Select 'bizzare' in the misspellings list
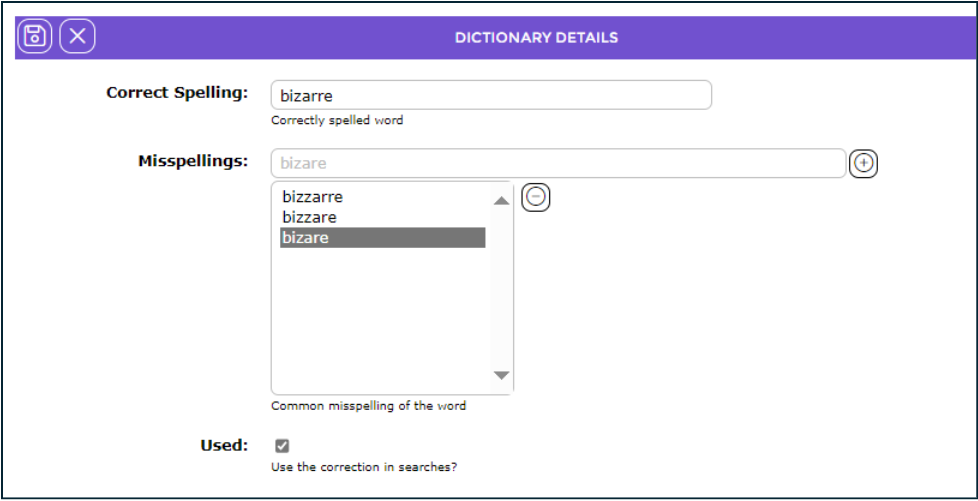 [x=382, y=218]
